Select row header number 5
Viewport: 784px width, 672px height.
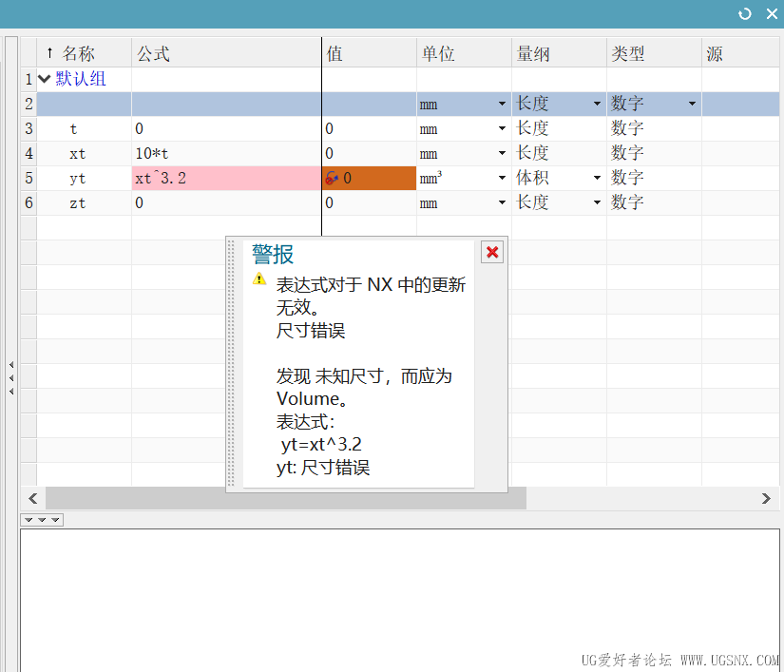point(29,178)
